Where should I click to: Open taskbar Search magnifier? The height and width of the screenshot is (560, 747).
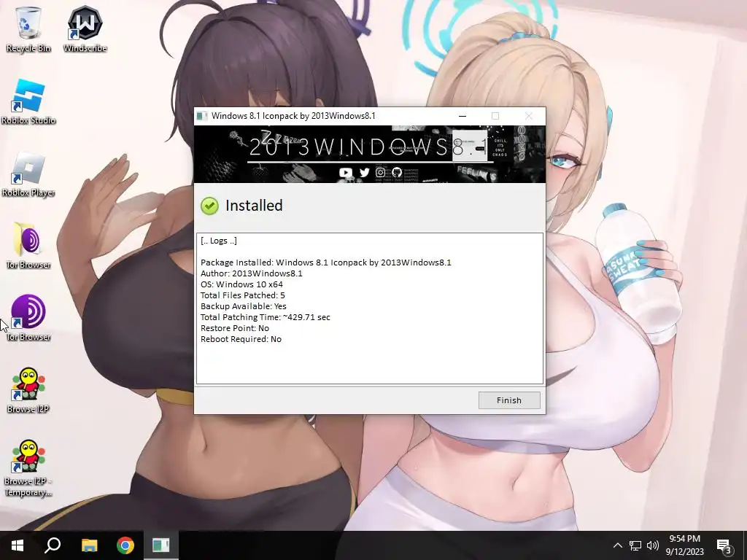click(x=53, y=545)
